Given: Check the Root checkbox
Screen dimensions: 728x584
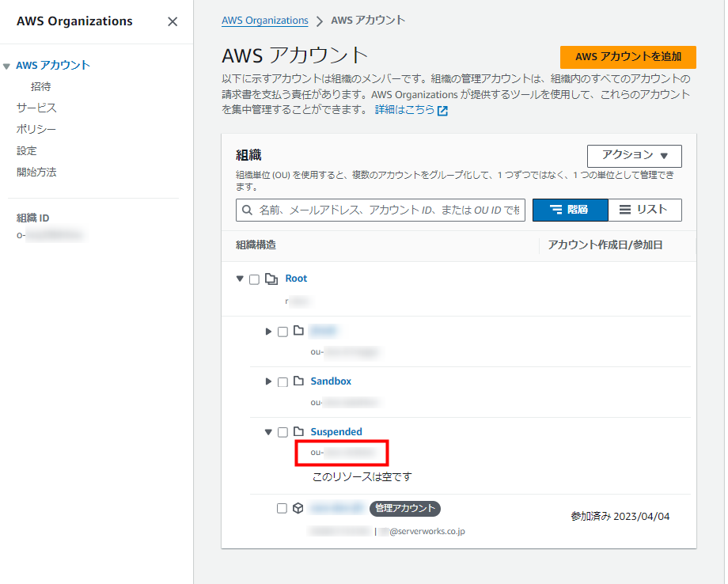Looking at the screenshot, I should coord(254,279).
